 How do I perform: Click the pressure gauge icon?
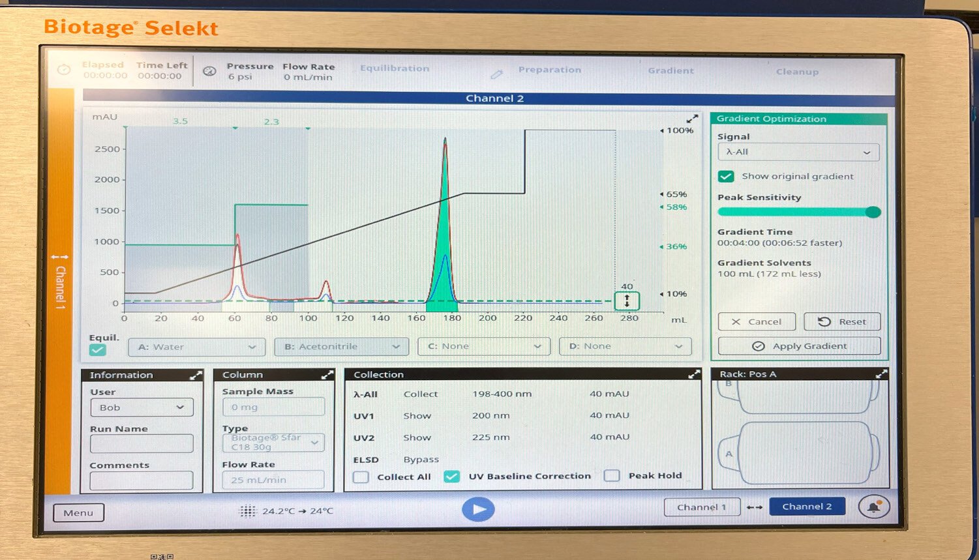(x=209, y=72)
